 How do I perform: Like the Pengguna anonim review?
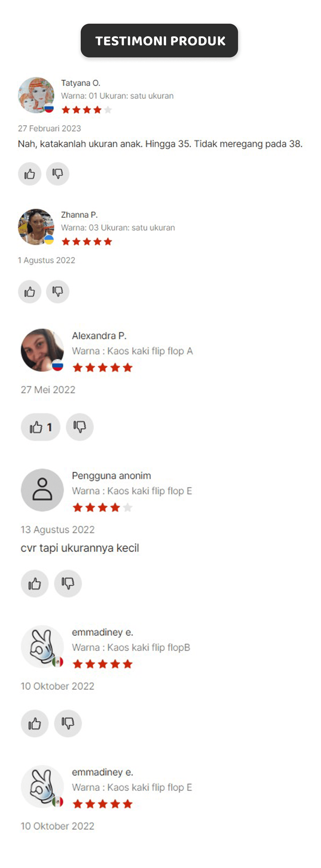(35, 584)
